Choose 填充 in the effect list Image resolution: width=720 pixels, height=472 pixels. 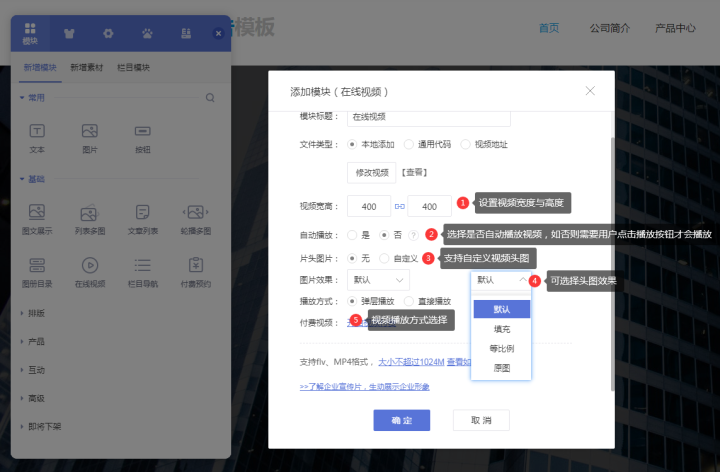point(501,329)
